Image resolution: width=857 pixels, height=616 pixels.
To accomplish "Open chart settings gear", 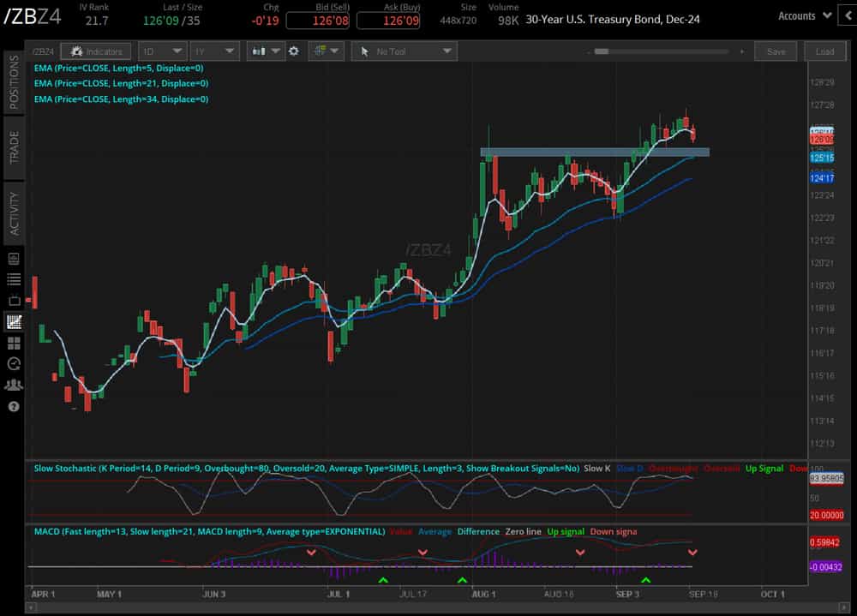I will [294, 51].
